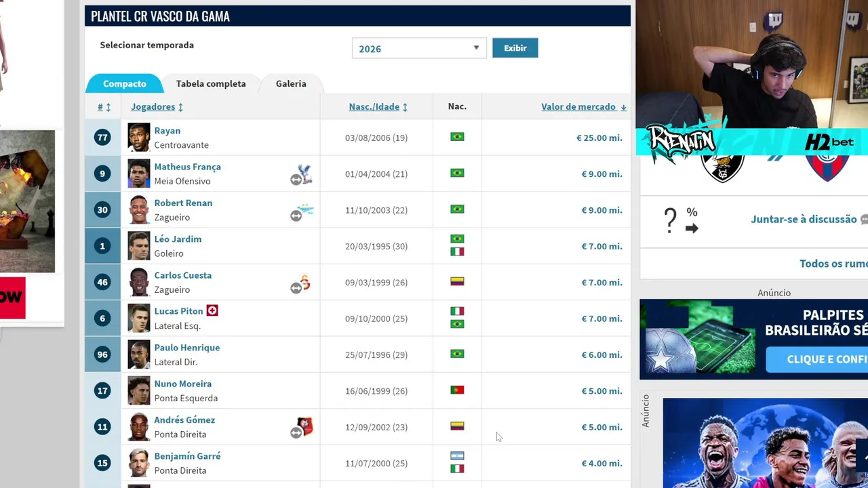The image size is (868, 488).
Task: Click the Exibir button
Action: [x=515, y=48]
